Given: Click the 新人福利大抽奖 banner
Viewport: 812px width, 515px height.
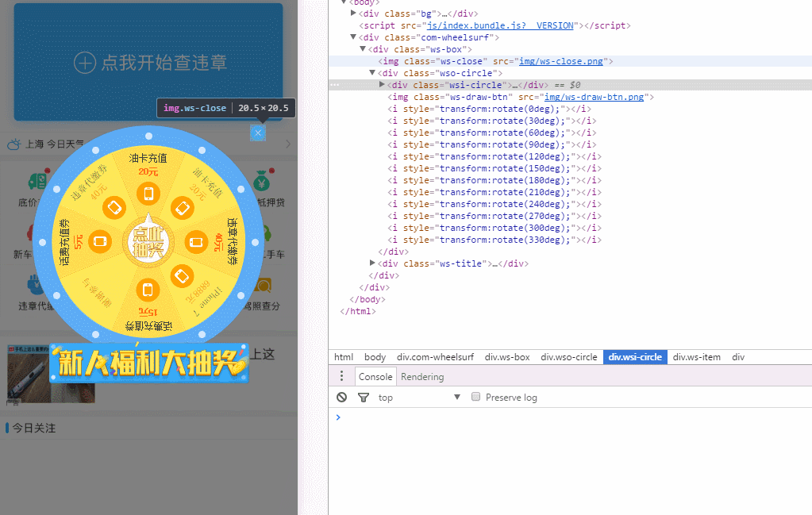Looking at the screenshot, I should 149,363.
